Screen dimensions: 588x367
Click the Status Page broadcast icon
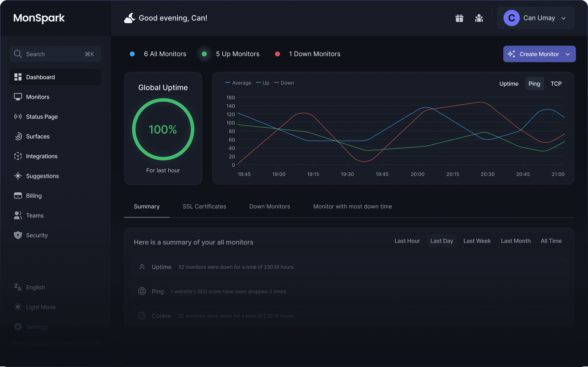pyautogui.click(x=18, y=117)
